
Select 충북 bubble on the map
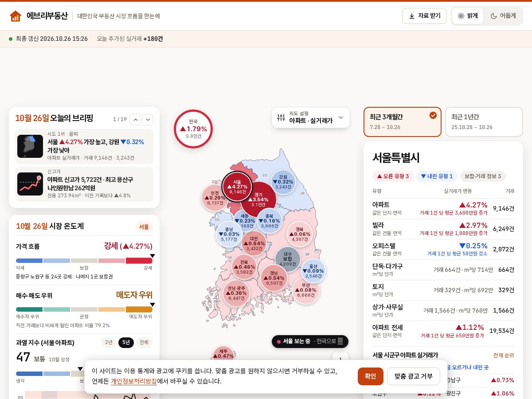click(269, 221)
